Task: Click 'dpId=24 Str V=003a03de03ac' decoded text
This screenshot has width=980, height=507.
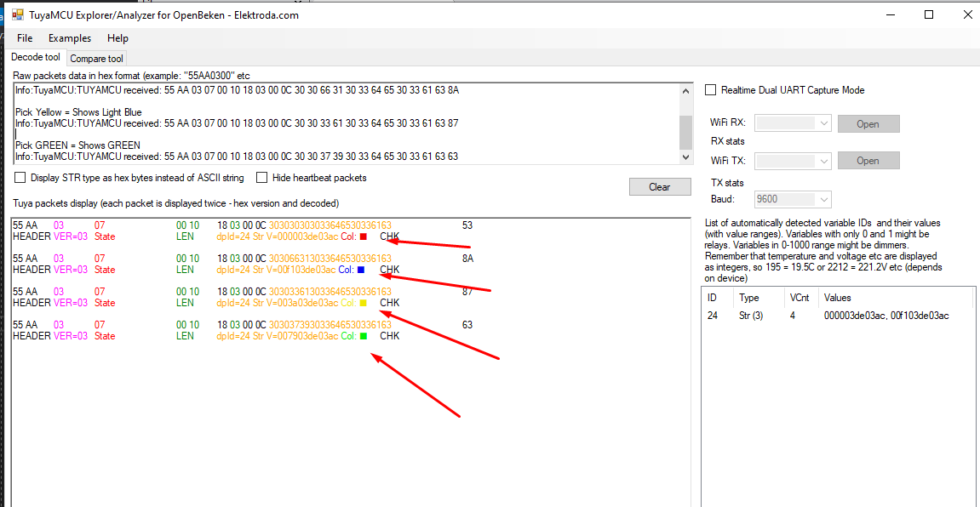Action: 278,303
